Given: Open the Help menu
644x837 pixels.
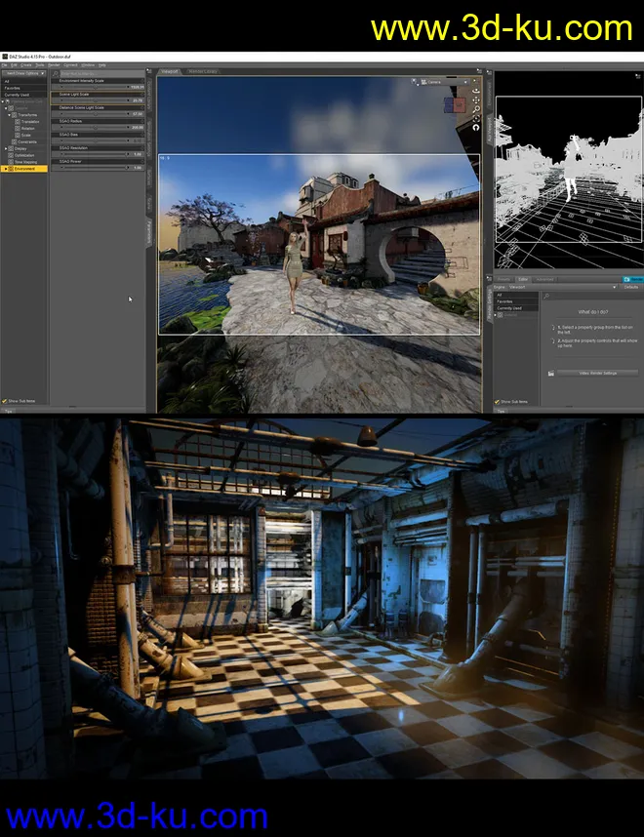Looking at the screenshot, I should (102, 65).
